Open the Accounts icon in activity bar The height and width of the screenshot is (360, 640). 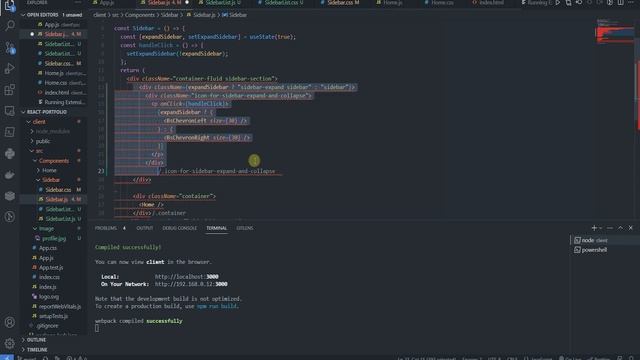[9, 322]
